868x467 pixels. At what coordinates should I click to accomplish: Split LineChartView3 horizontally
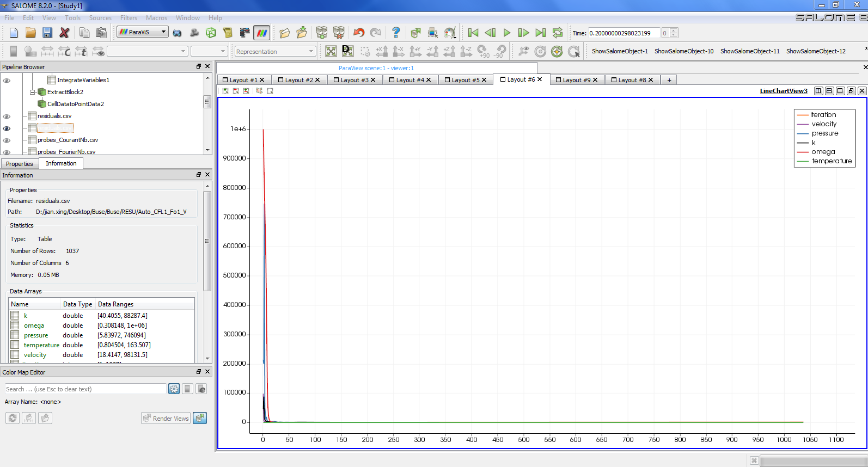click(x=818, y=91)
